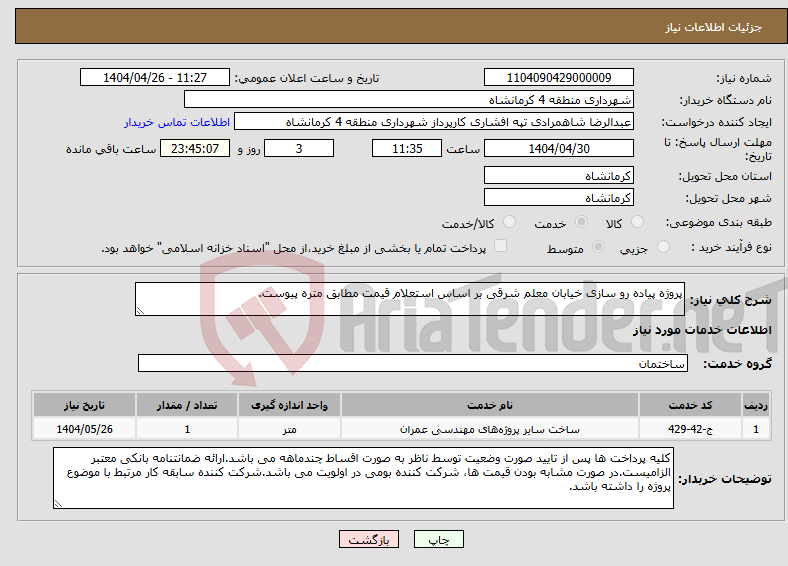The image size is (788, 566).
Task: Click remaining days field showing 3
Action: coord(299,148)
